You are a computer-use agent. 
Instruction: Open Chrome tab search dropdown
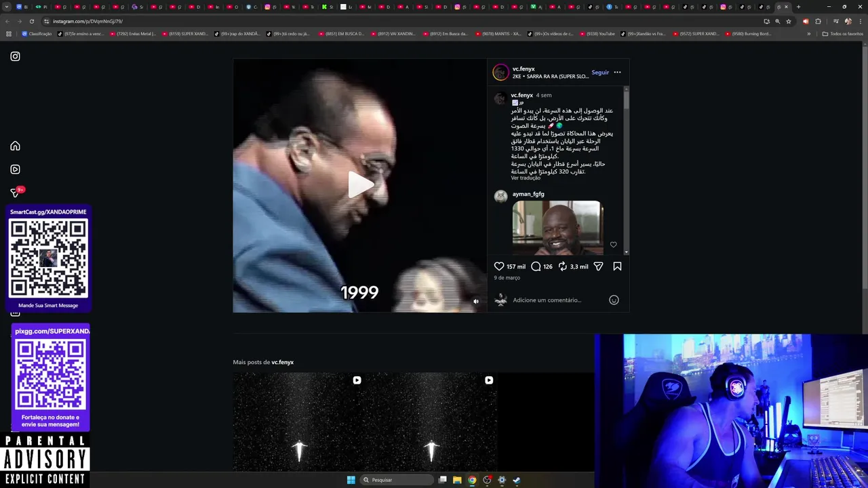click(6, 7)
